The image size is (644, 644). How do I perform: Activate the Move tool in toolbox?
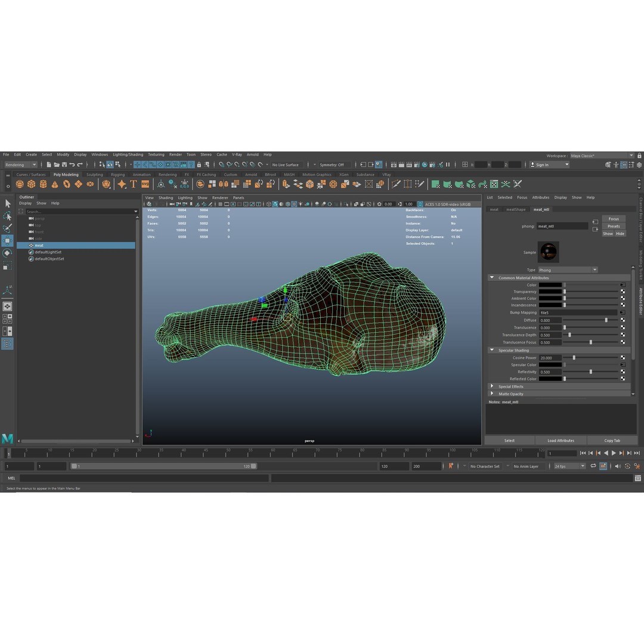[7, 241]
